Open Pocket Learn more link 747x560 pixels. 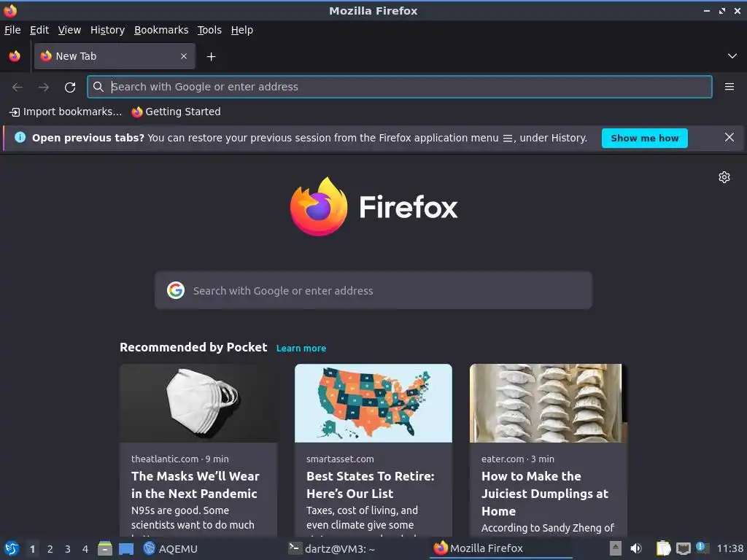click(x=301, y=348)
